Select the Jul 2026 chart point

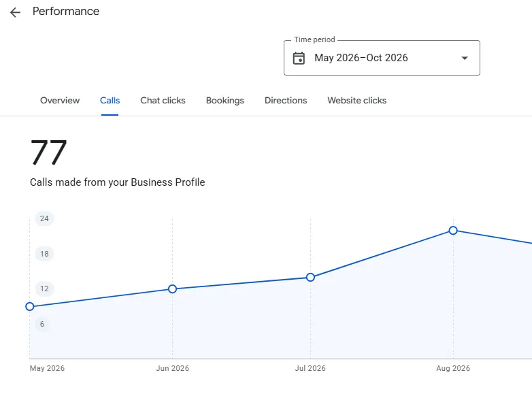click(x=310, y=277)
